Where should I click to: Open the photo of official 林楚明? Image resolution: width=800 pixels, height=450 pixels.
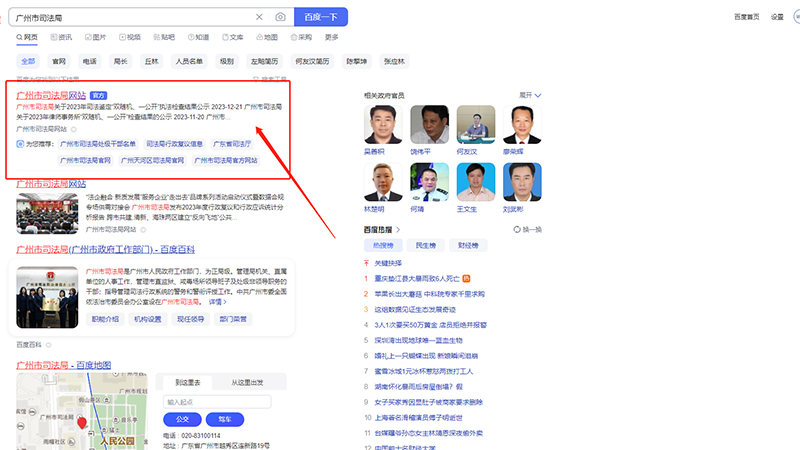coord(383,182)
